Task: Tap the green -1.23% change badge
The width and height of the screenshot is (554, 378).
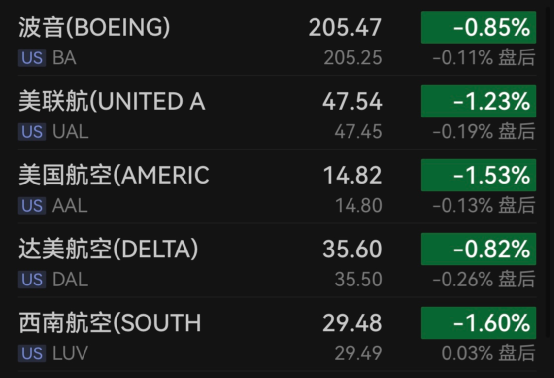Action: (478, 101)
